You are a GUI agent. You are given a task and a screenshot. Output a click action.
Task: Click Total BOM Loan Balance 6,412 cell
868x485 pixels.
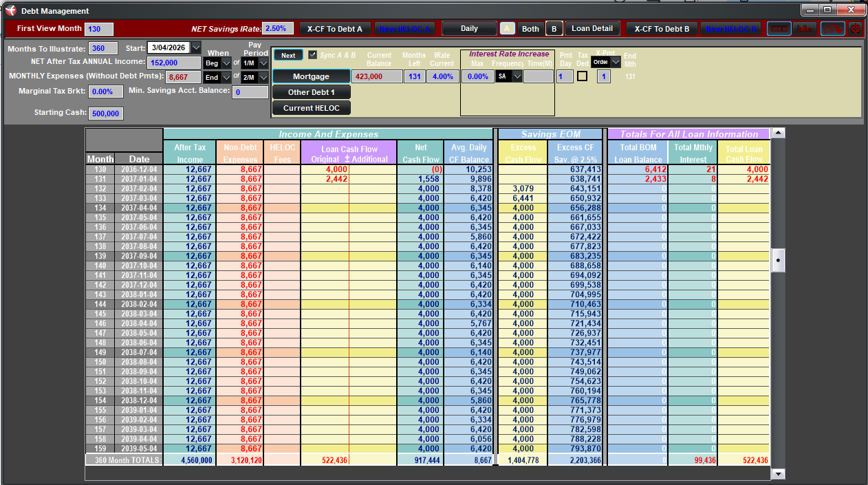click(638, 169)
